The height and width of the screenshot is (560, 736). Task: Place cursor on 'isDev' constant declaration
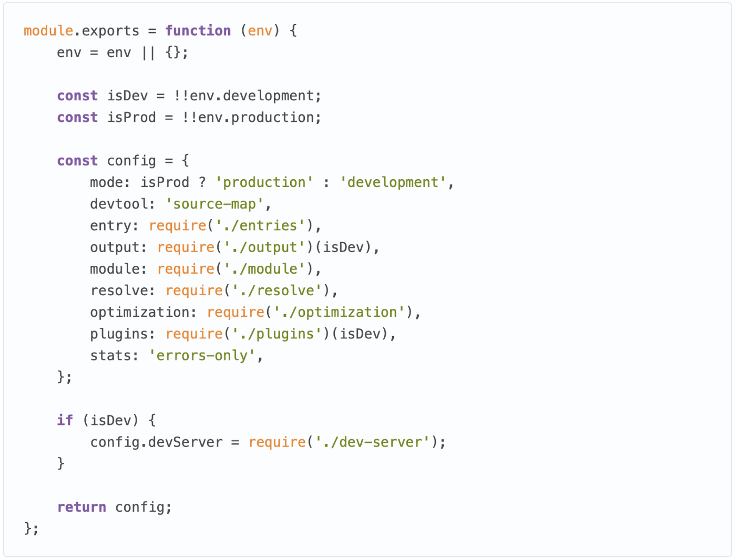(128, 96)
